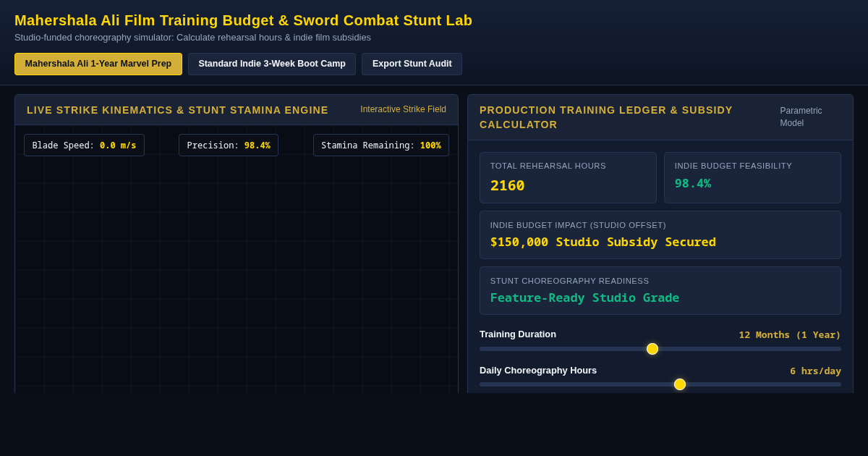This screenshot has height=456, width=868.
Task: Click the Daily Choreography Hours label
Action: (538, 371)
